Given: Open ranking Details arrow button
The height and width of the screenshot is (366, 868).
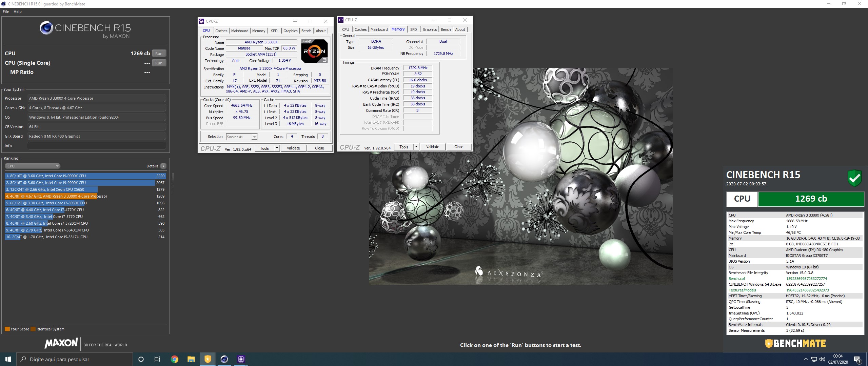Looking at the screenshot, I should pyautogui.click(x=163, y=166).
